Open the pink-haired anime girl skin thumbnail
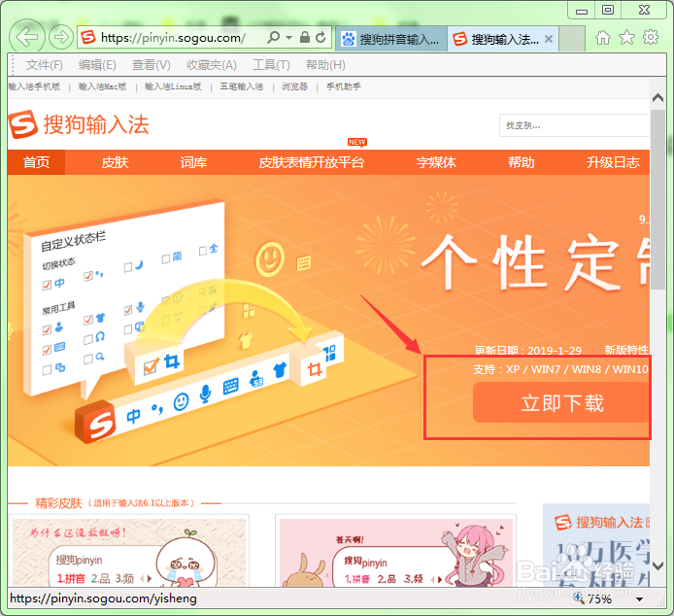Image resolution: width=674 pixels, height=616 pixels. (x=396, y=552)
